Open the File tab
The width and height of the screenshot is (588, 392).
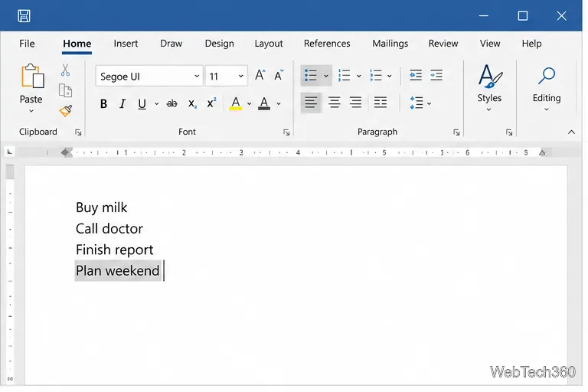point(27,44)
